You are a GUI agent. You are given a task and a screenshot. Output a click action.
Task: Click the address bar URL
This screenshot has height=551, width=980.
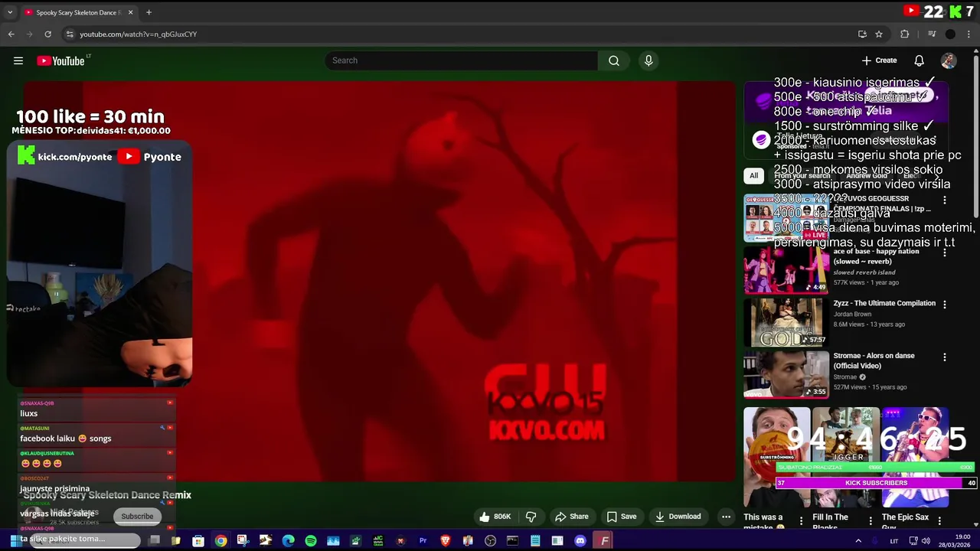139,34
